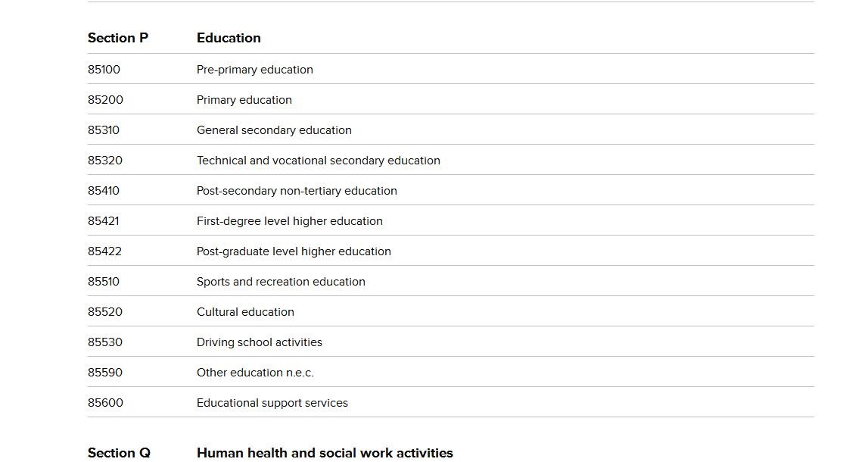Viewport: 868px width, 462px height.
Task: Click "Human health and social work activities" heading
Action: pos(325,453)
